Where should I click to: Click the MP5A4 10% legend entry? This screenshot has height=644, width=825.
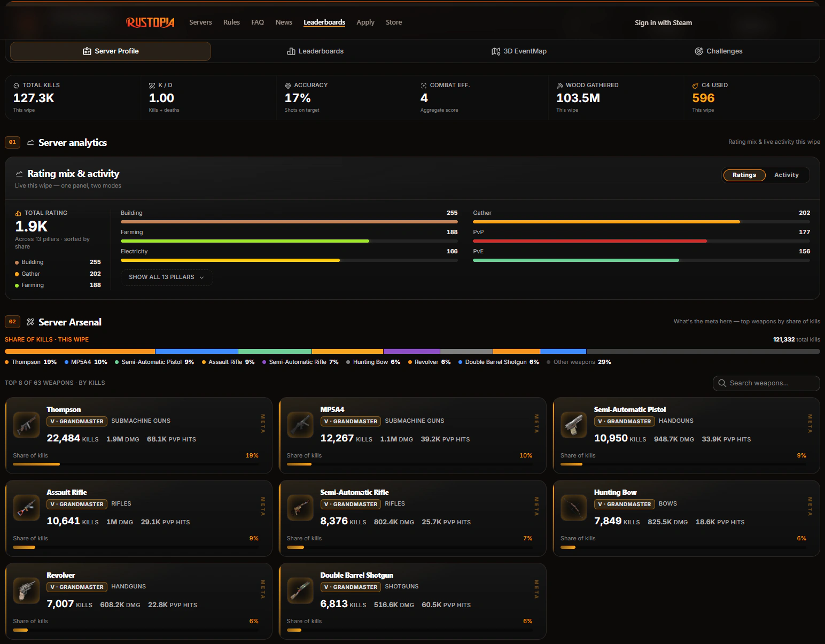(86, 362)
